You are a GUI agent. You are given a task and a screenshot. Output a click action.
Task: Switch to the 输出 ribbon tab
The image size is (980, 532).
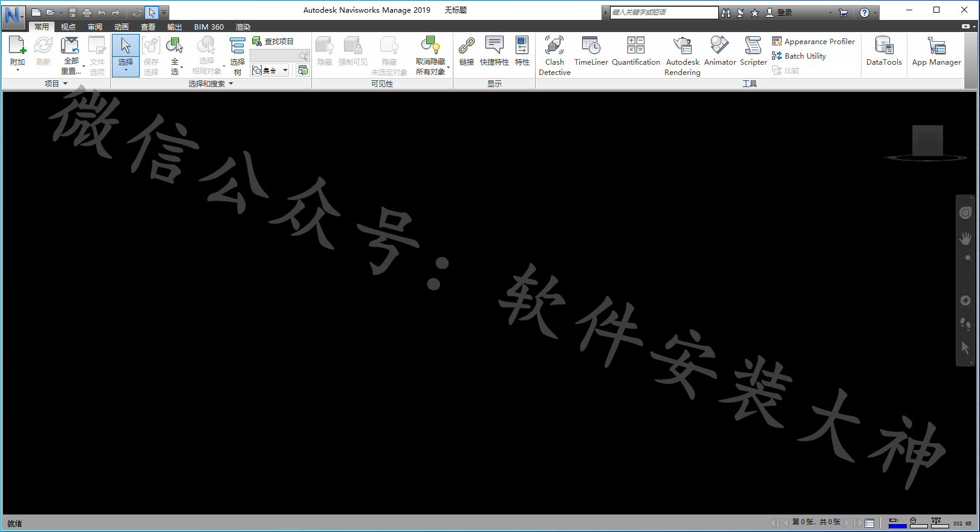pos(175,27)
